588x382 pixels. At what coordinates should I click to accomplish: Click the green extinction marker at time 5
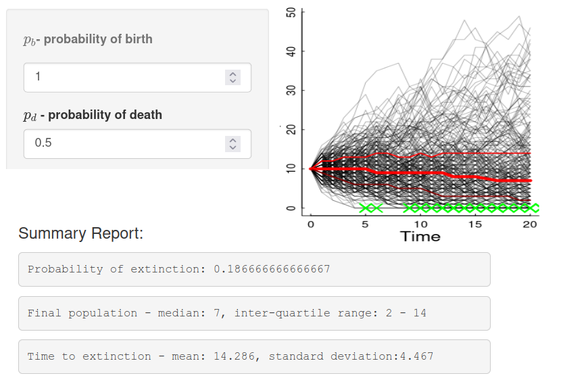pos(366,208)
